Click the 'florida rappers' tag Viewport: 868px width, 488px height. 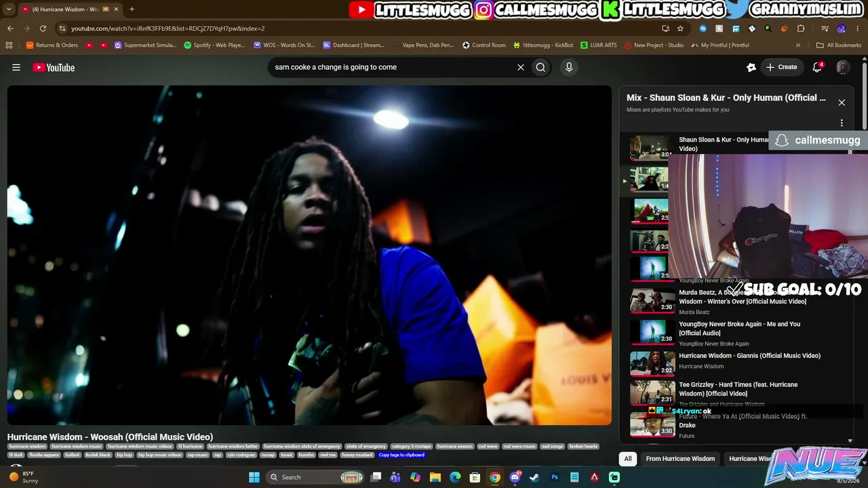[x=44, y=455]
